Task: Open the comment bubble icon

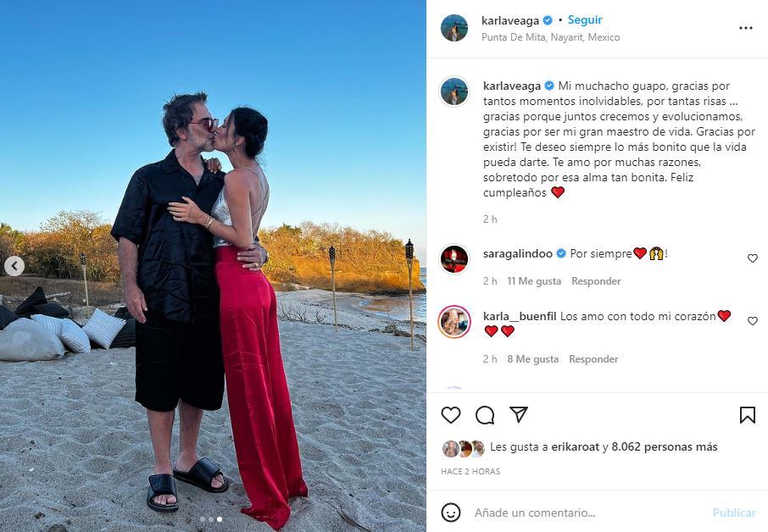Action: pos(484,415)
